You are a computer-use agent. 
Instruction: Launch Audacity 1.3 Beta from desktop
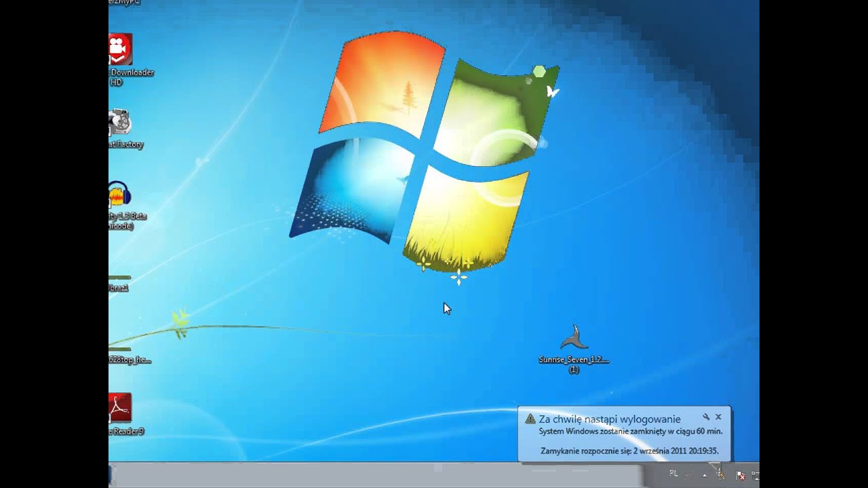coord(119,195)
